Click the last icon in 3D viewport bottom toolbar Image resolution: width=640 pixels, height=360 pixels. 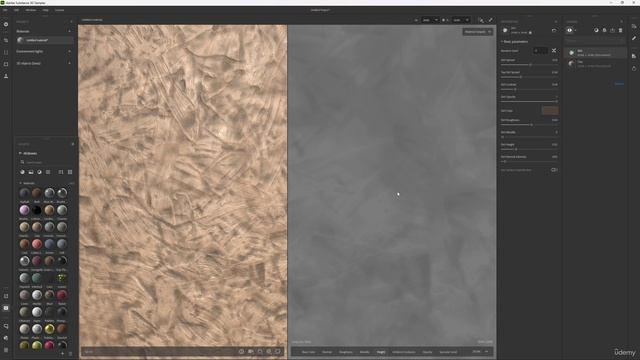click(x=278, y=351)
